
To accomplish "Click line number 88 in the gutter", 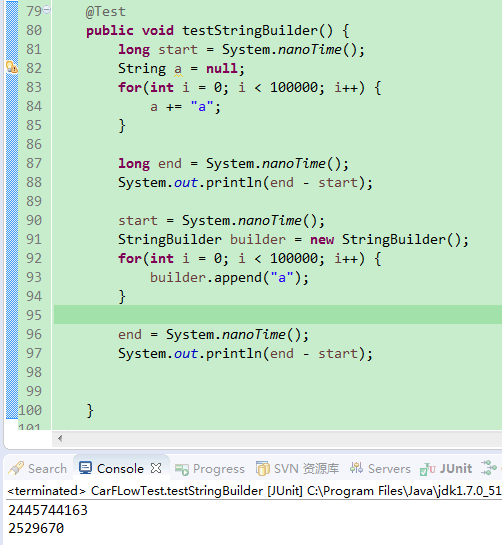I will pos(34,182).
